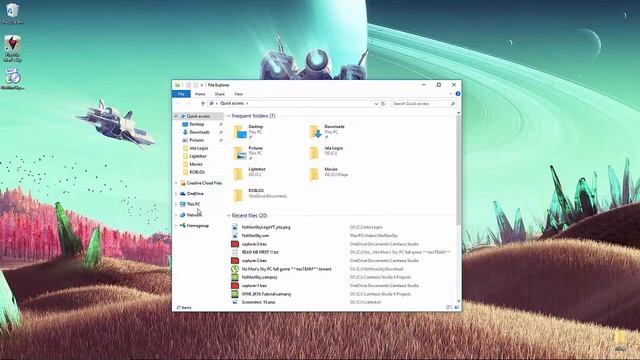640x360 pixels.
Task: Open the ROBLOX folder tile under Frequent folders
Action: coord(260,196)
